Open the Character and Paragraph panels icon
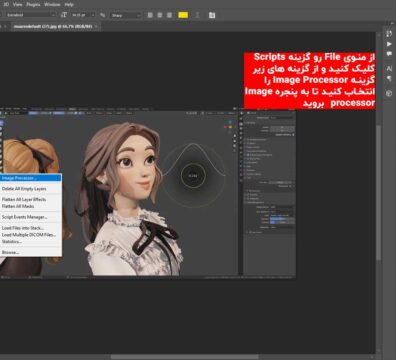 (x=212, y=15)
